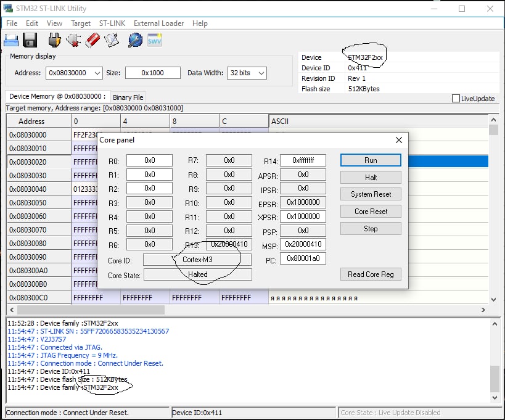Select address row 0x080300C0
Image resolution: width=505 pixels, height=420 pixels.
pyautogui.click(x=39, y=298)
